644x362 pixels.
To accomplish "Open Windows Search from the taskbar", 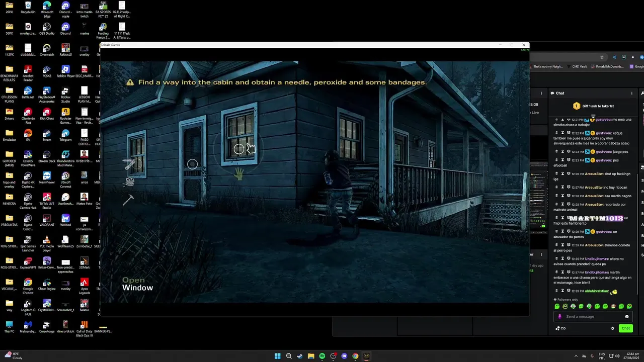I will (289, 356).
